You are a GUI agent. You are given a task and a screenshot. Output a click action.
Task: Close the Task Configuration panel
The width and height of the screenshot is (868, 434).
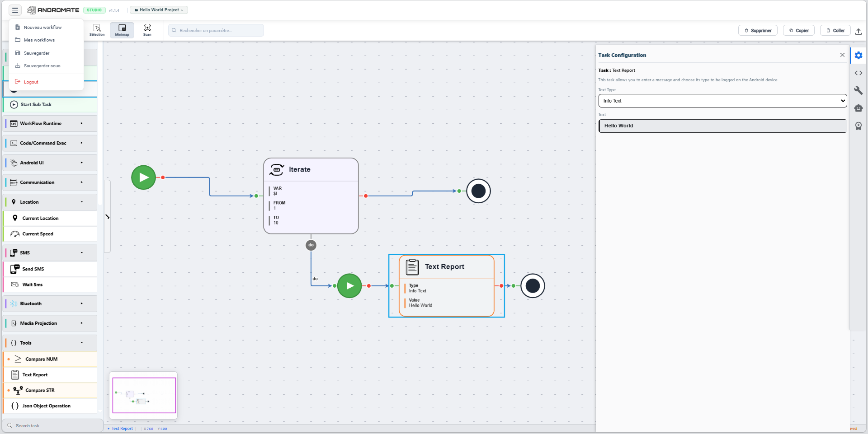(842, 55)
